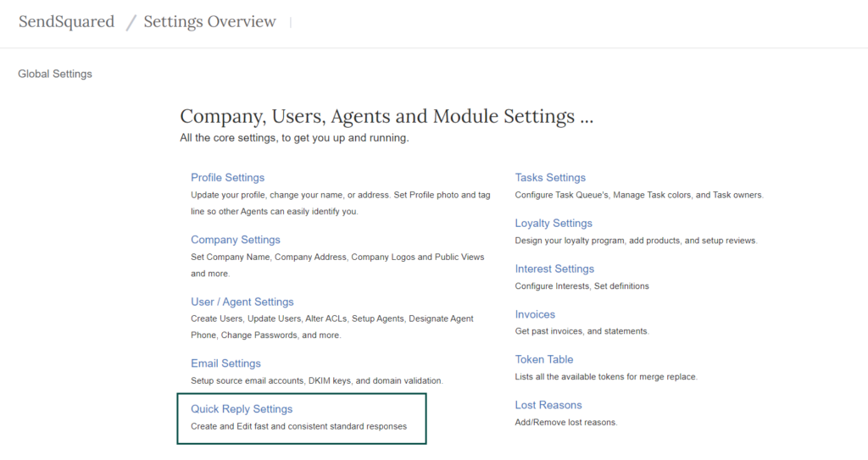Open the highlighted Quick Reply Settings
This screenshot has height=460, width=868.
coord(242,409)
